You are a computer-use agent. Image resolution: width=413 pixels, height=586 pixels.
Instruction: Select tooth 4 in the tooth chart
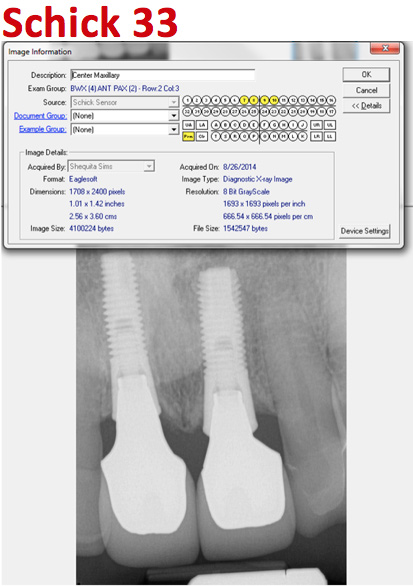coord(216,100)
